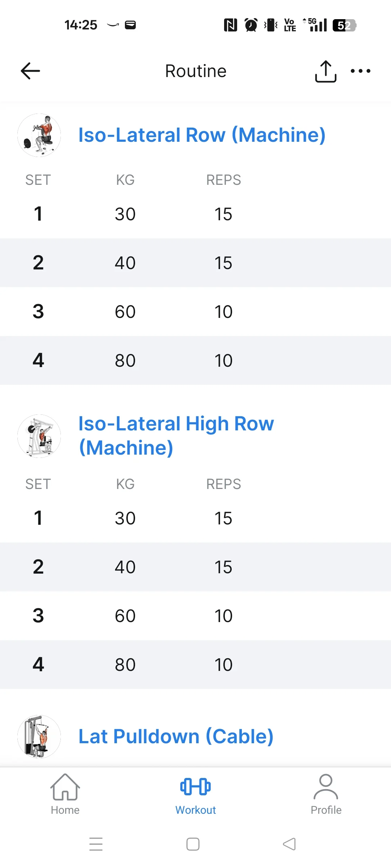Select set 4 row of Iso-Lateral Row
Screen dimensions: 391x868
(x=195, y=360)
